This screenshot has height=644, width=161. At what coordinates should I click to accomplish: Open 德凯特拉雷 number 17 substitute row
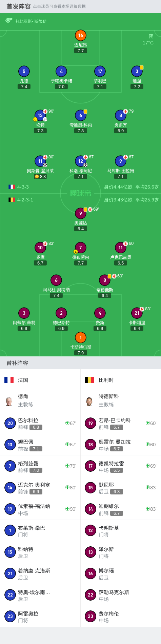pyautogui.click(x=121, y=466)
